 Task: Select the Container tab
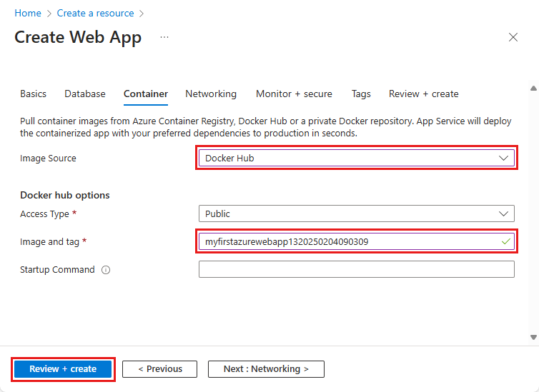pyautogui.click(x=146, y=94)
